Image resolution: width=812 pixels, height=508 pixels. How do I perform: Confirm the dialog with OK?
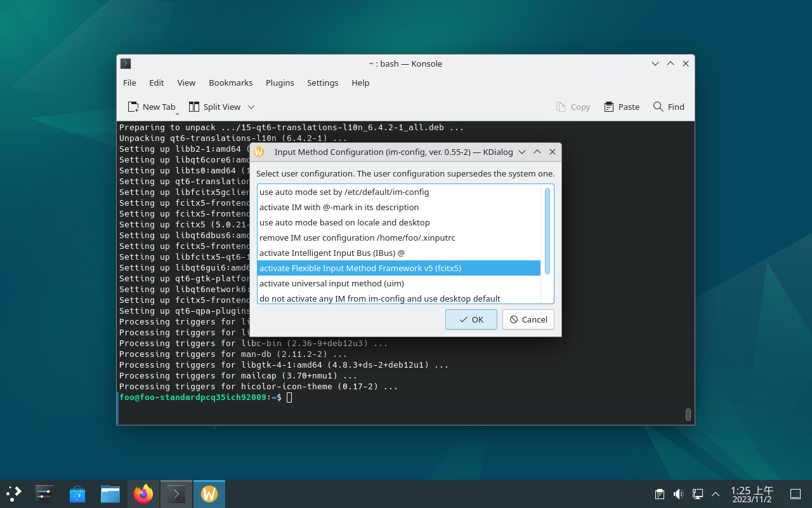click(471, 319)
